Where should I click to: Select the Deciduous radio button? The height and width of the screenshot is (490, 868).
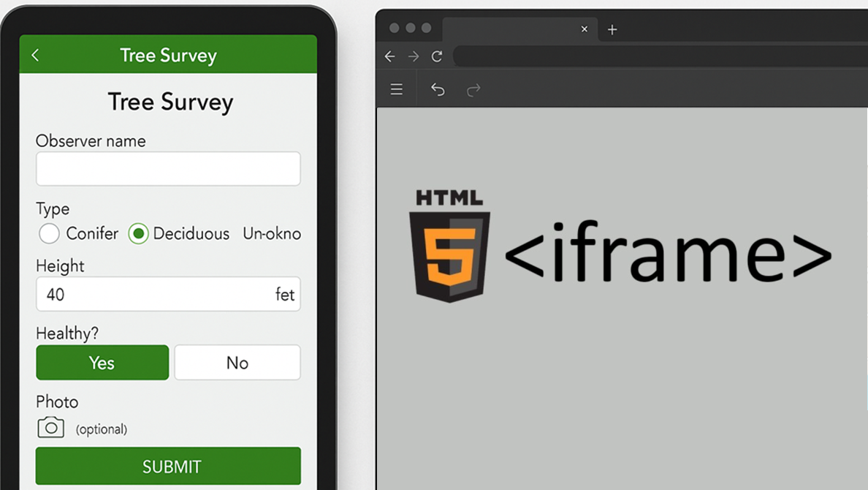click(138, 233)
